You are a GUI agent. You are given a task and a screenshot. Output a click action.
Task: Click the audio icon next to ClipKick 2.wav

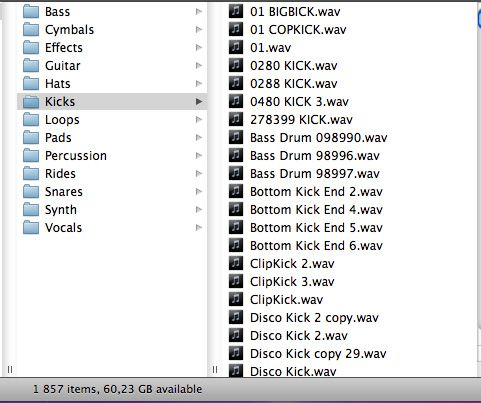pyautogui.click(x=236, y=264)
